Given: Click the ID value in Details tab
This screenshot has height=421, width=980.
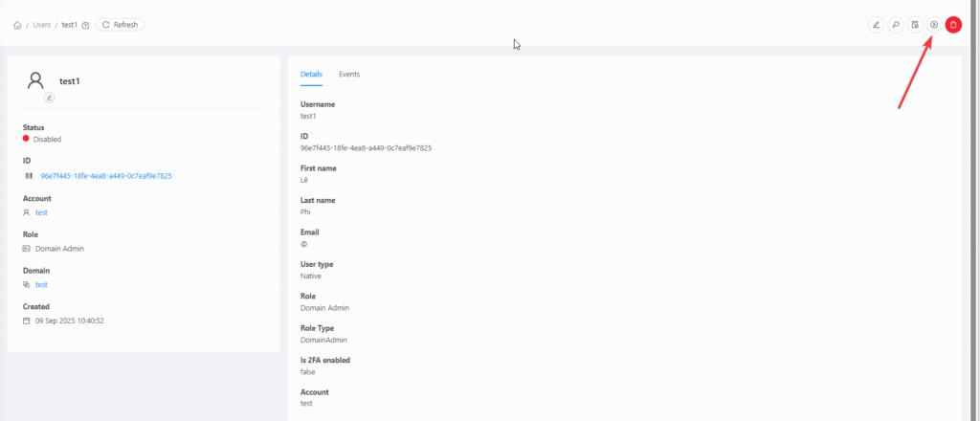Looking at the screenshot, I should [x=366, y=148].
